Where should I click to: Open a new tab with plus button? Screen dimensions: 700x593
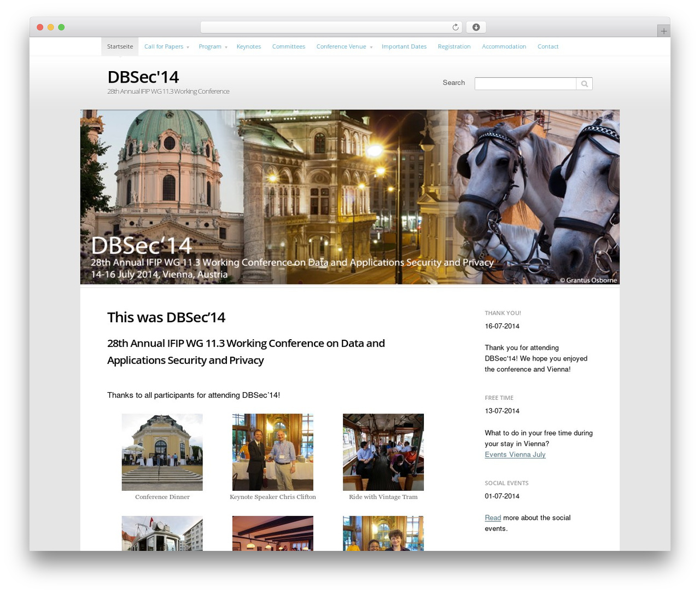663,31
